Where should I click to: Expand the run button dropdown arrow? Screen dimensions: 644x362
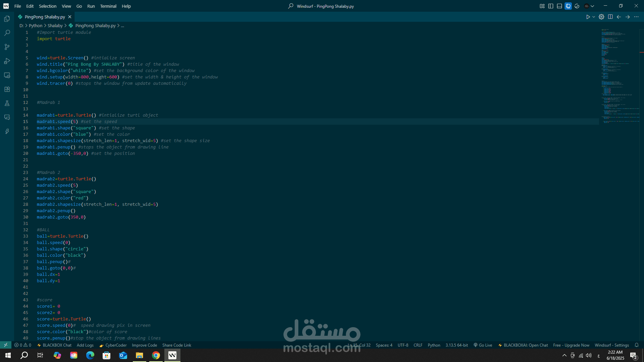pyautogui.click(x=594, y=17)
